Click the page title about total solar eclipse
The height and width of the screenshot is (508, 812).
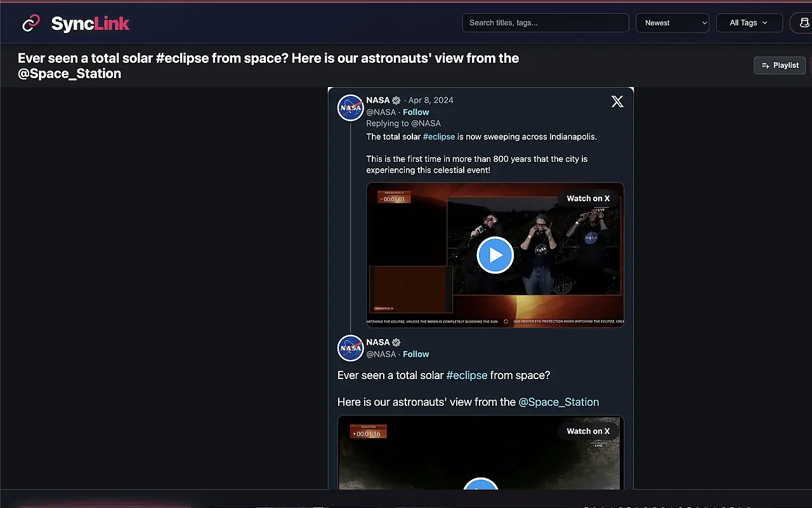point(268,65)
